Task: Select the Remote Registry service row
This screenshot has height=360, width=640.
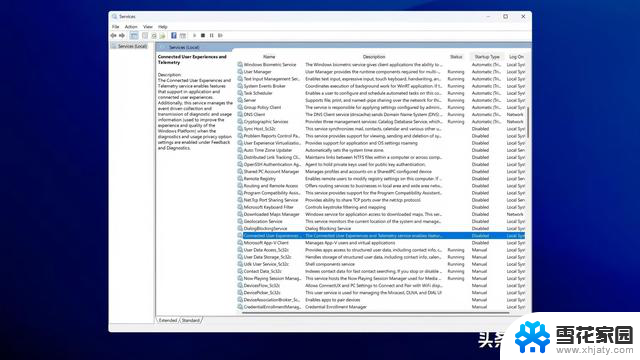Action: 380,179
